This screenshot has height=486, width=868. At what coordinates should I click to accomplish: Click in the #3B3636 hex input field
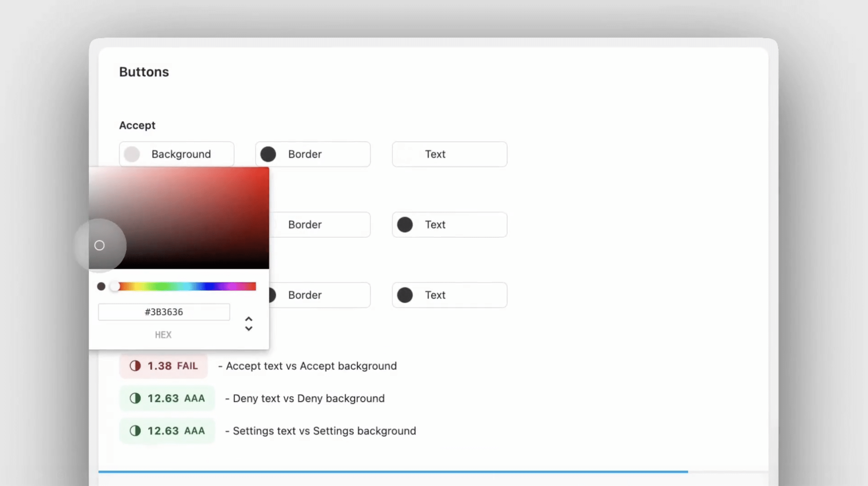164,312
